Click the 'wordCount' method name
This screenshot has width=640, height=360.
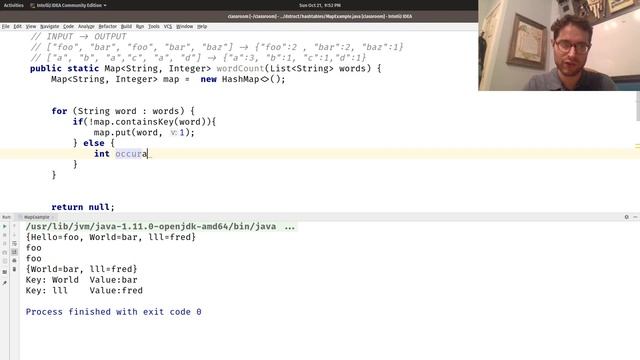click(240, 69)
